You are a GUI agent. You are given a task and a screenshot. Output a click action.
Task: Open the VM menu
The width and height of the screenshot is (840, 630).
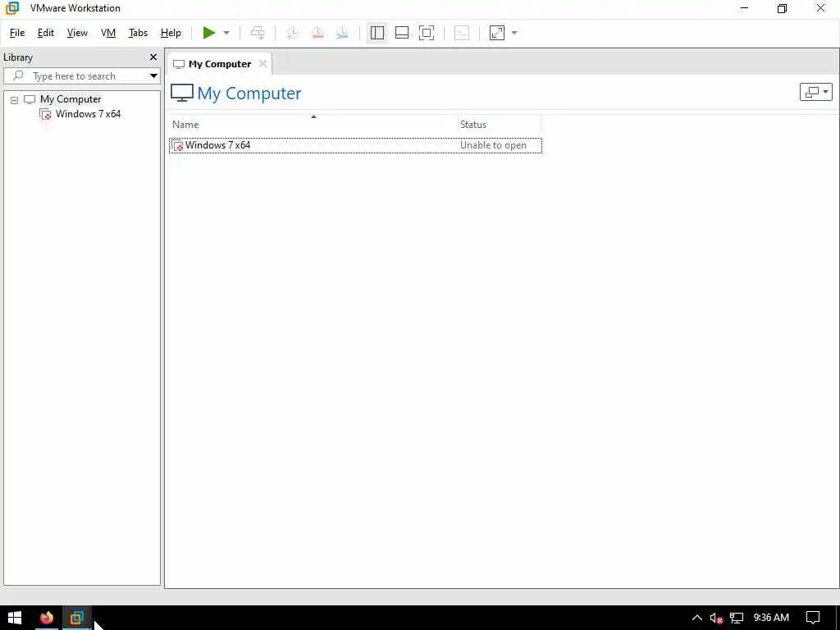click(x=108, y=33)
